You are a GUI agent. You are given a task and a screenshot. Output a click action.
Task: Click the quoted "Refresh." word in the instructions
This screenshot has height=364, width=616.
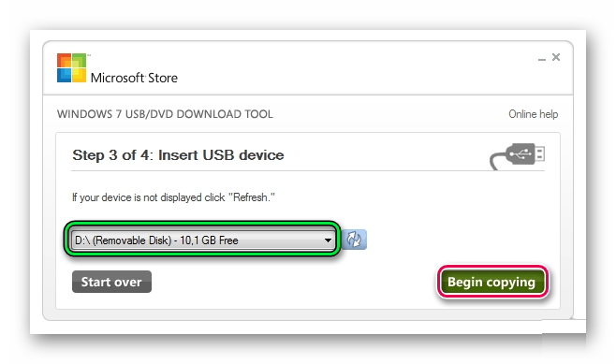point(252,197)
